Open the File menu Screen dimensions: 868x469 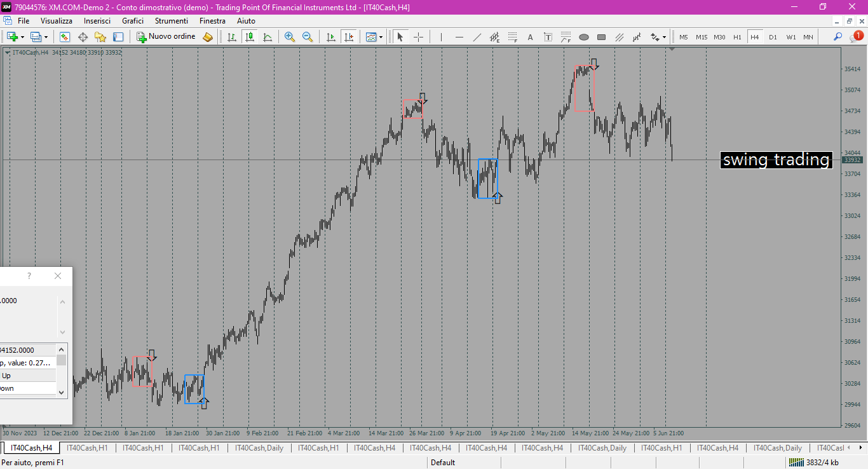24,21
